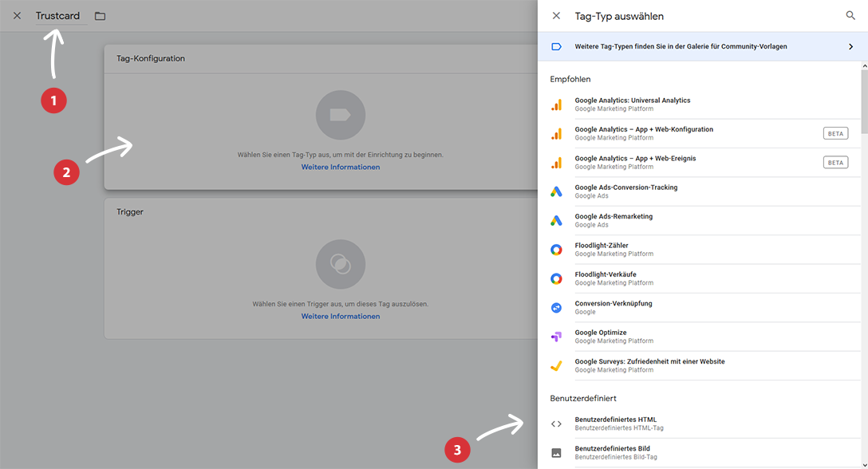Choose 'Floodlight-Verkäufe' text
Viewport: 868px width, 469px height.
point(606,274)
